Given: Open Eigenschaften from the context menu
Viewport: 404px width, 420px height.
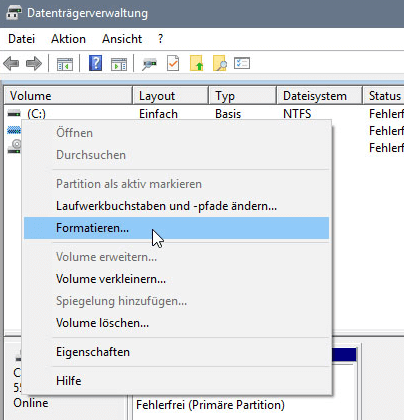Looking at the screenshot, I should click(x=176, y=352).
